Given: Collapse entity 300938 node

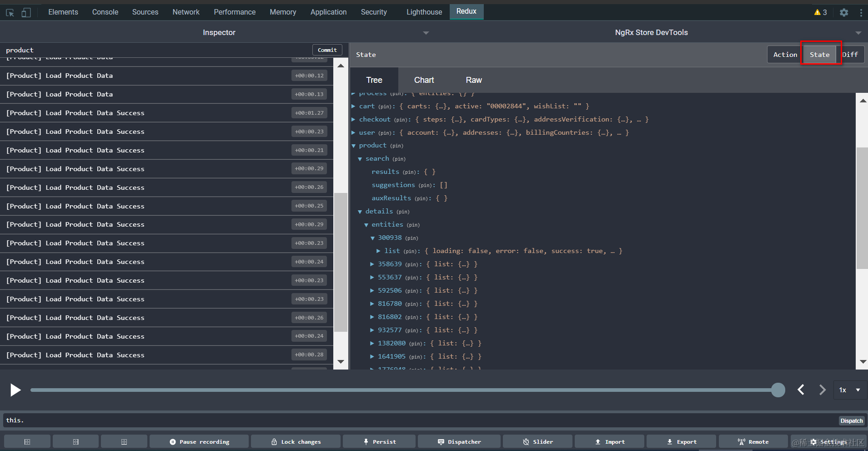Looking at the screenshot, I should (x=372, y=238).
